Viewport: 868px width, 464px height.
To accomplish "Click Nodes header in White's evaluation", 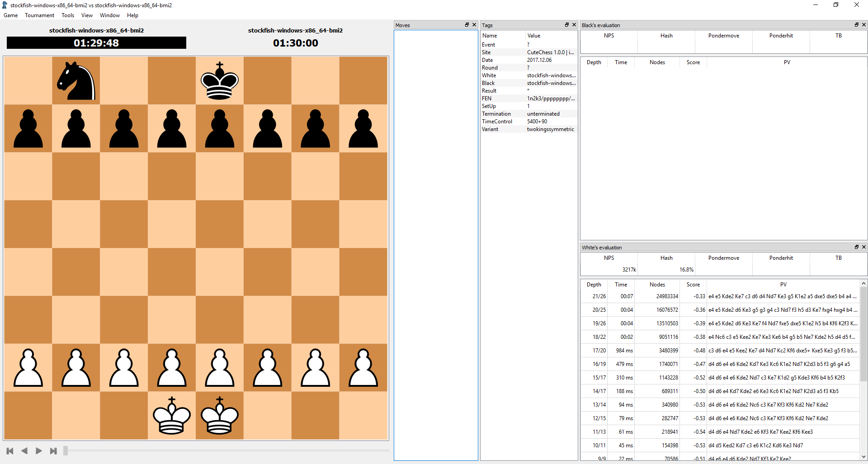I will pos(657,285).
